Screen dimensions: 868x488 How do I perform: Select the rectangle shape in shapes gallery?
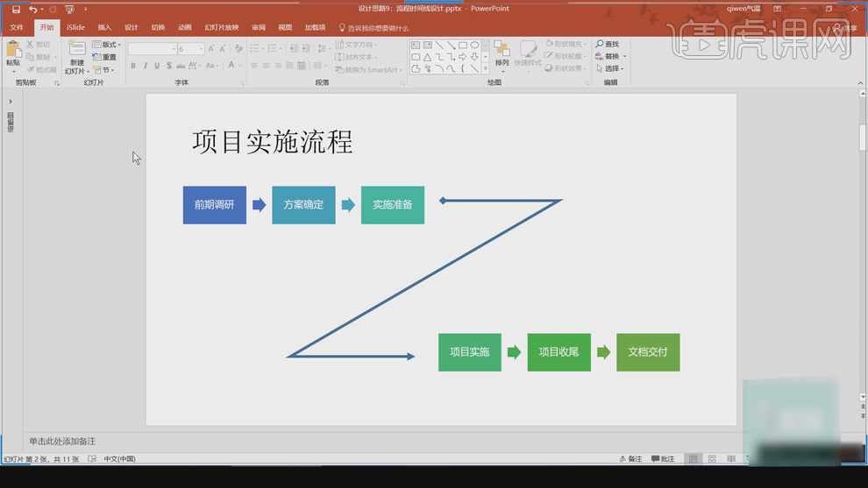point(463,45)
